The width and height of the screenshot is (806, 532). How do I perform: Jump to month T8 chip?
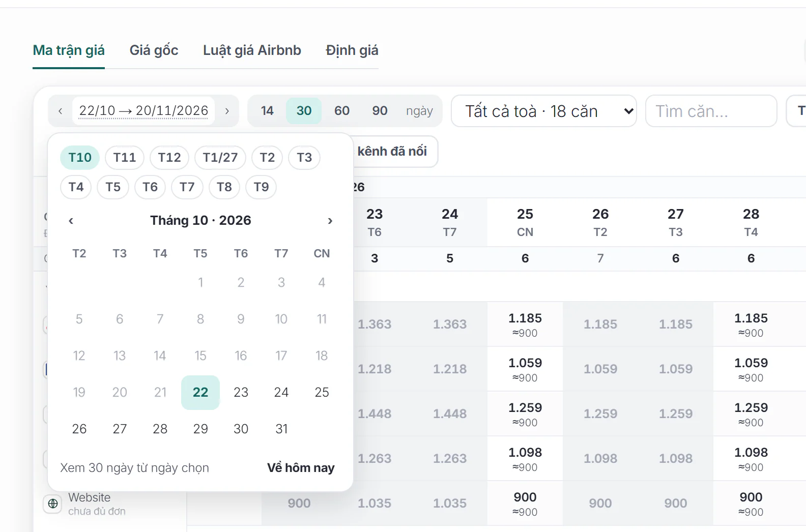[224, 187]
